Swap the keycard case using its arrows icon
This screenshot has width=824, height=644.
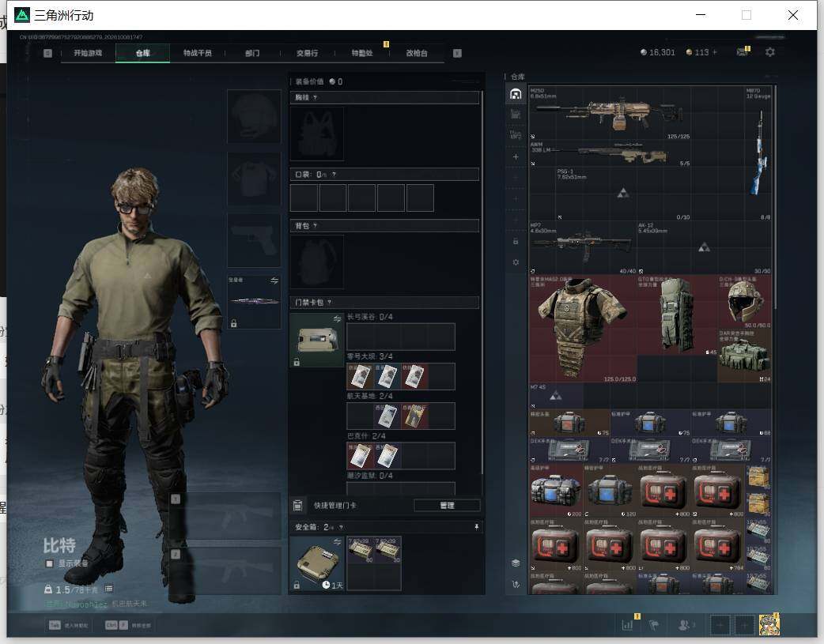pyautogui.click(x=337, y=318)
